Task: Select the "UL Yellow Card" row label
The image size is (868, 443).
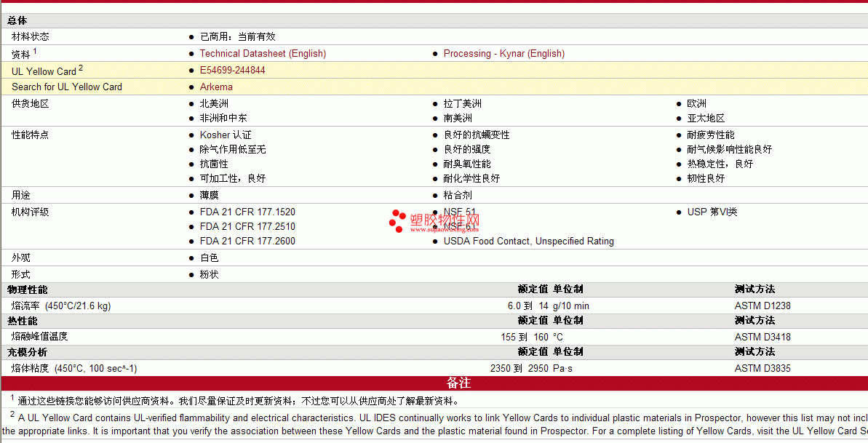Action: click(44, 71)
